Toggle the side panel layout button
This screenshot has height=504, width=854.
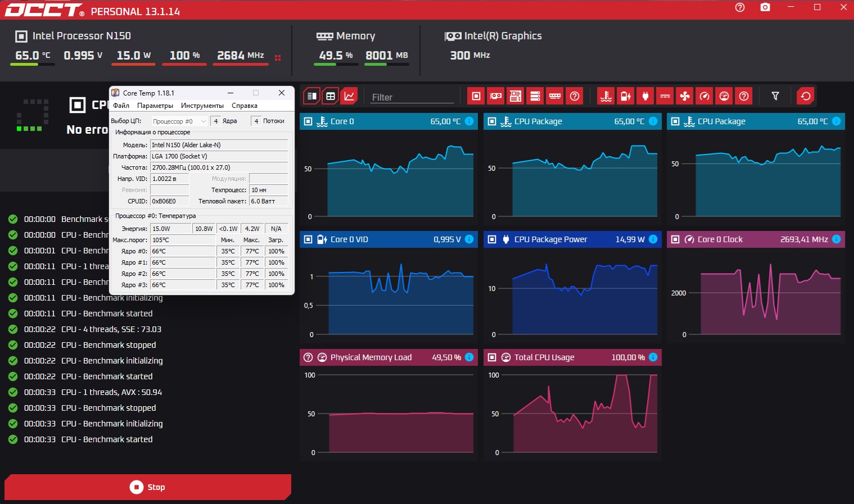(312, 96)
